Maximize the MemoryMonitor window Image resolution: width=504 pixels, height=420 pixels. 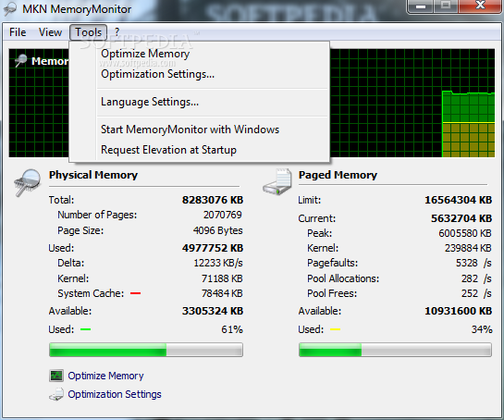446,6
